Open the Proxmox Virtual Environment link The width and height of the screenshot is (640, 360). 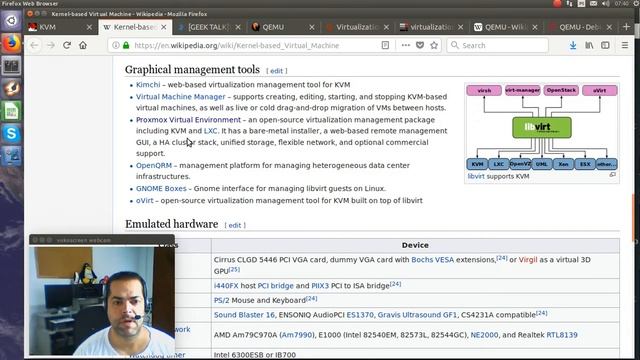pyautogui.click(x=188, y=120)
